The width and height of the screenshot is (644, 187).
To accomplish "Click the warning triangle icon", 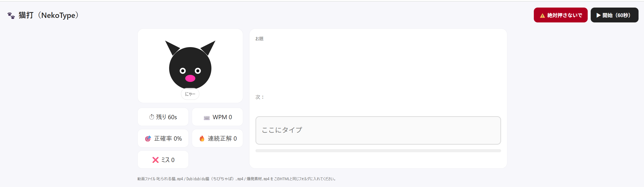I will pyautogui.click(x=542, y=16).
